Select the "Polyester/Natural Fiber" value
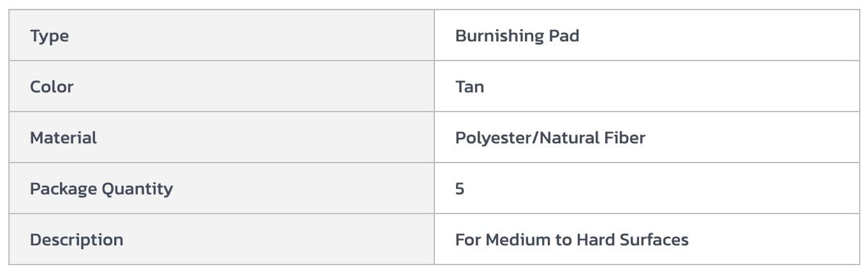Image resolution: width=868 pixels, height=276 pixels. coord(550,138)
